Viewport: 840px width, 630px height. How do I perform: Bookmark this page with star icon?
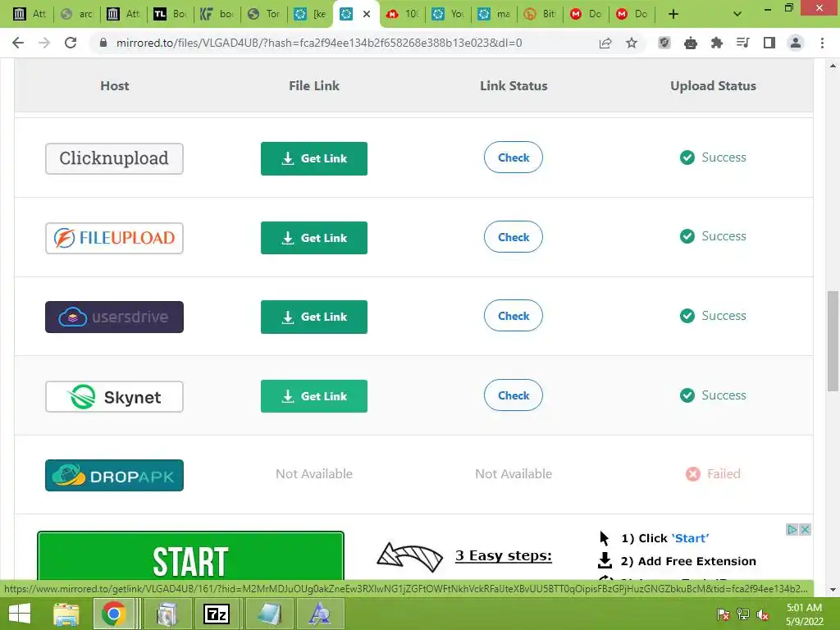pos(632,43)
